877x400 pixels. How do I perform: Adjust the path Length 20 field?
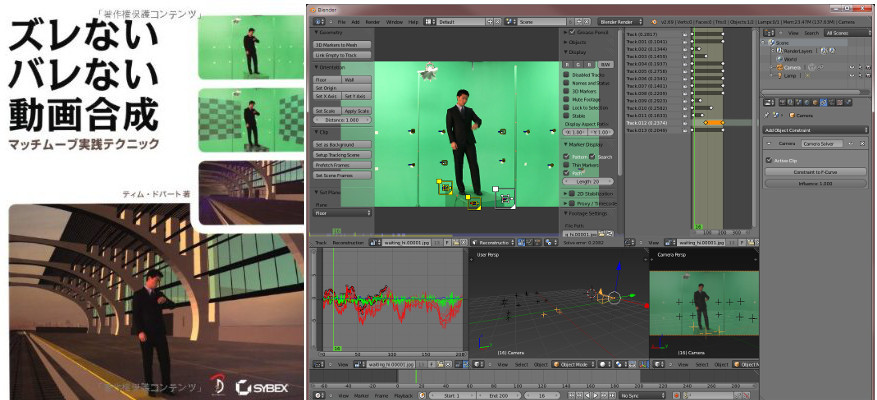point(588,182)
